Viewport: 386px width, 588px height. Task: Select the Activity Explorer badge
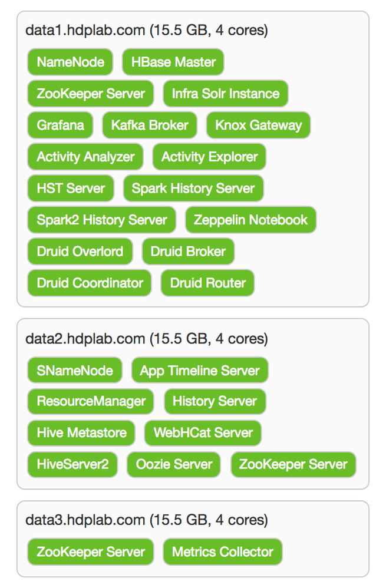click(x=209, y=157)
